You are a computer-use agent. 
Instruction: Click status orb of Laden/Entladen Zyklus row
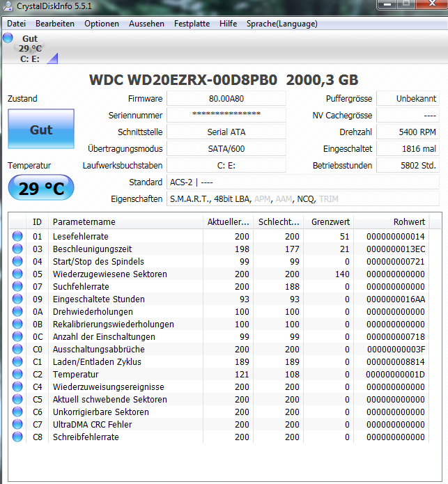tap(17, 361)
